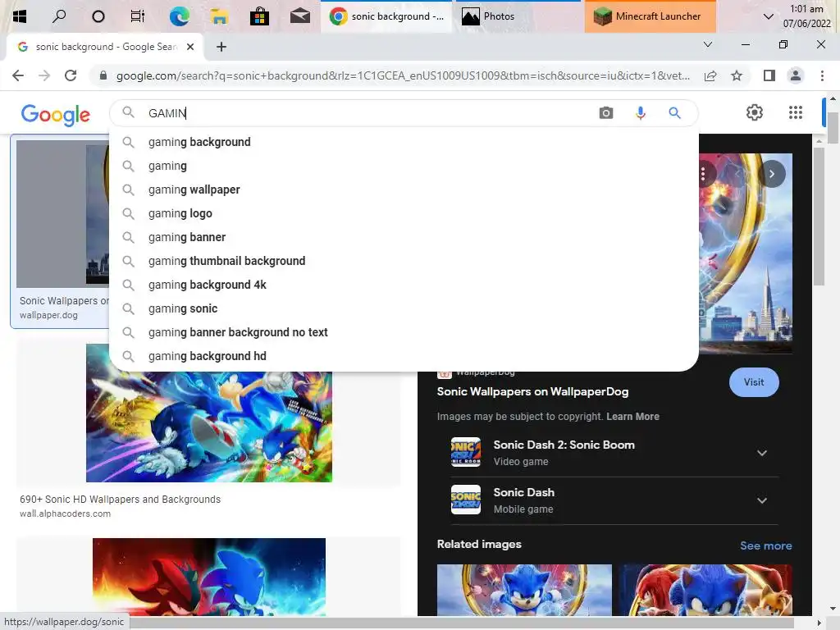See more related images
This screenshot has width=840, height=630.
point(765,546)
